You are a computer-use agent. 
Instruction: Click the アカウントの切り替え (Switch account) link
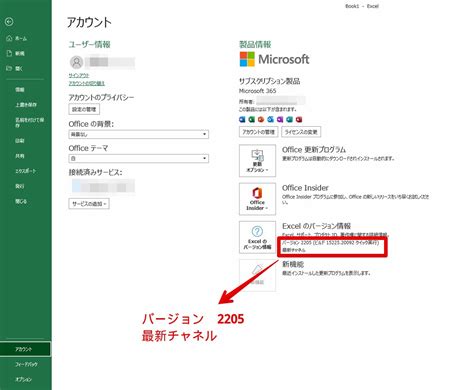click(87, 83)
